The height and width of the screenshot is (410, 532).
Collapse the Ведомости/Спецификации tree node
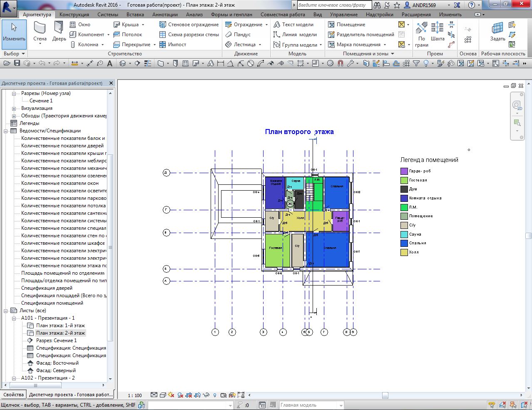[6, 131]
